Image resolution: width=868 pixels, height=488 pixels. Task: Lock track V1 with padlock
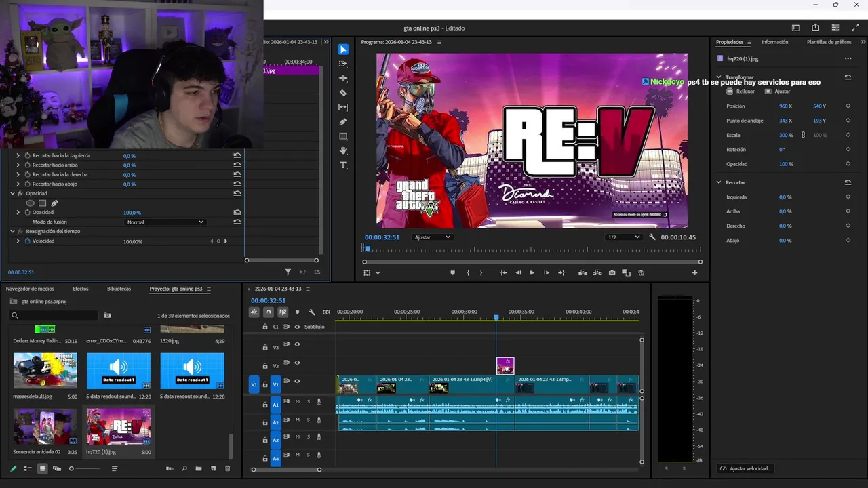point(265,384)
